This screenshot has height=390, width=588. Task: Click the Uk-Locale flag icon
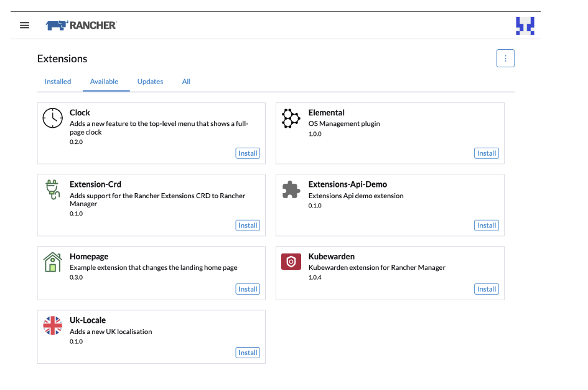tap(53, 325)
